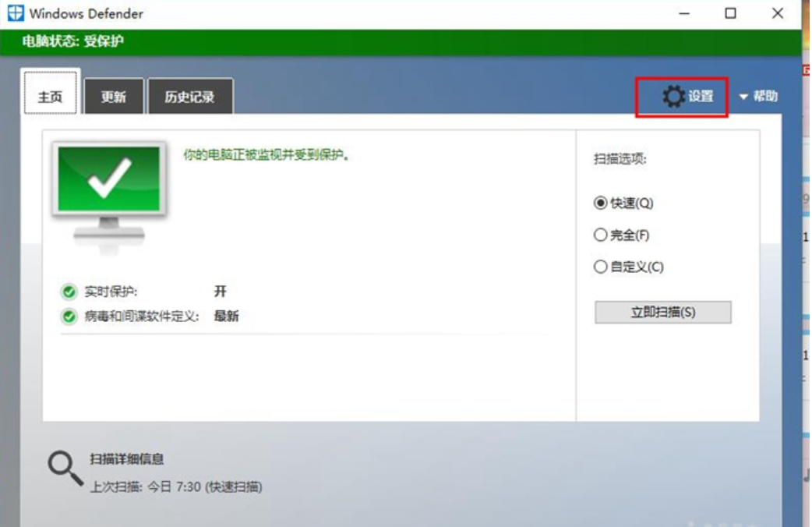The image size is (812, 527).
Task: Click the green protected monitor status image
Action: 109,199
